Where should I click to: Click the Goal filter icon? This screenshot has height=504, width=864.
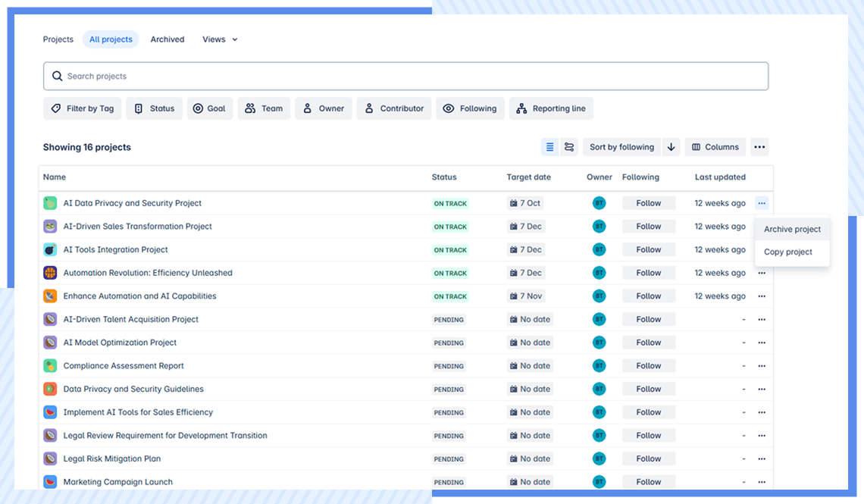pyautogui.click(x=199, y=108)
